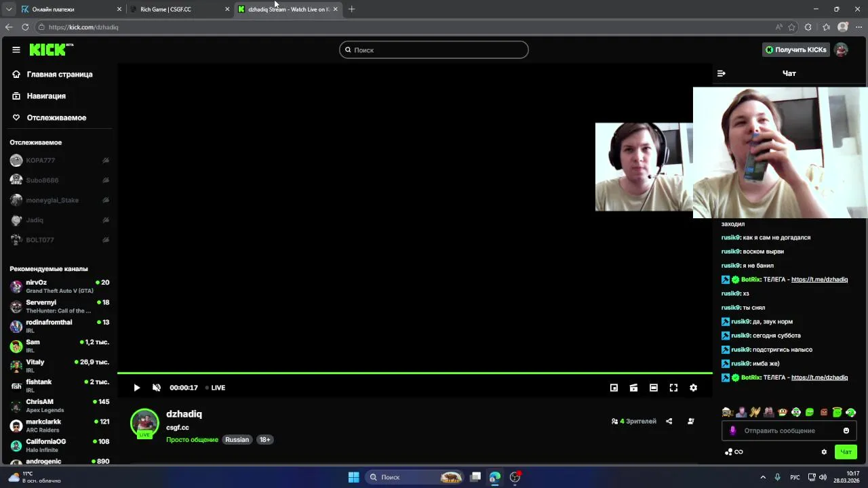The width and height of the screenshot is (868, 488).
Task: Open recommended channel Servernyi
Action: (x=60, y=306)
